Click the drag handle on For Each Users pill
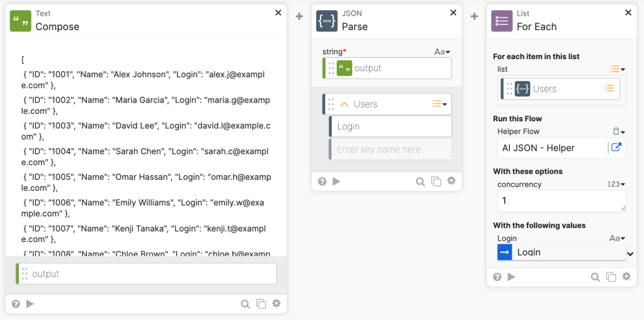Viewport: 644px width, 320px height. pyautogui.click(x=509, y=89)
